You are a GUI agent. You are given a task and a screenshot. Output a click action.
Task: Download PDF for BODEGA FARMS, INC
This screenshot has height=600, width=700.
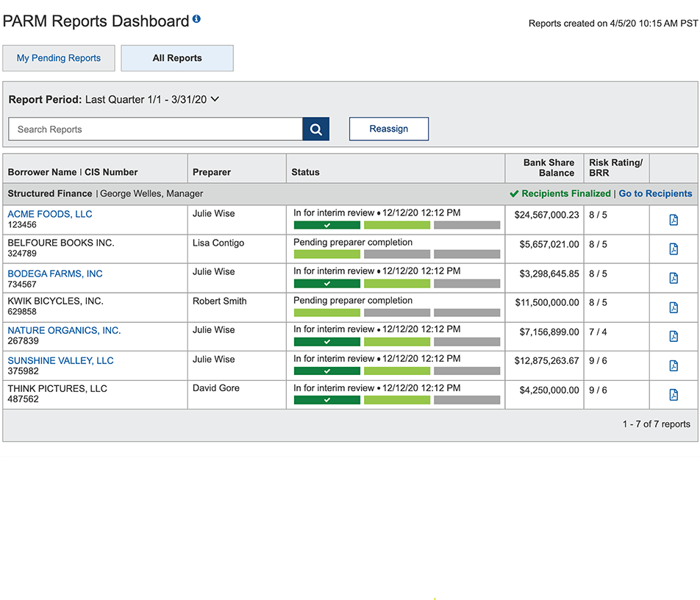(x=673, y=278)
